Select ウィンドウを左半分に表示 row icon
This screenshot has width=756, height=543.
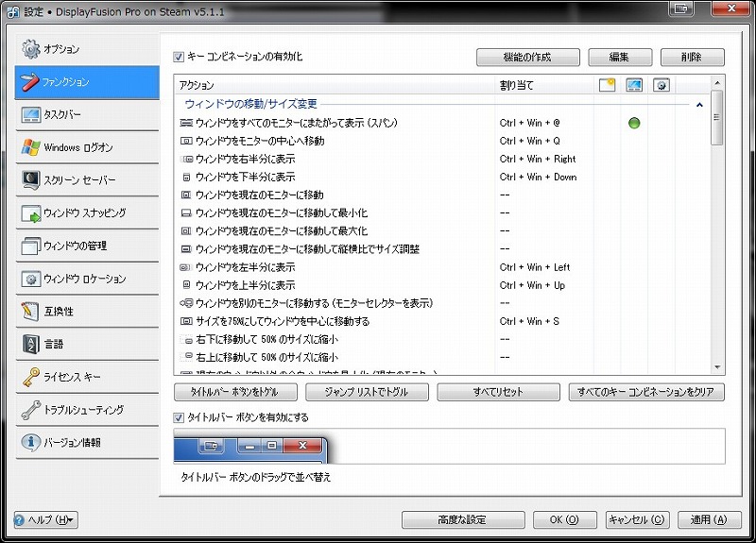click(x=186, y=267)
